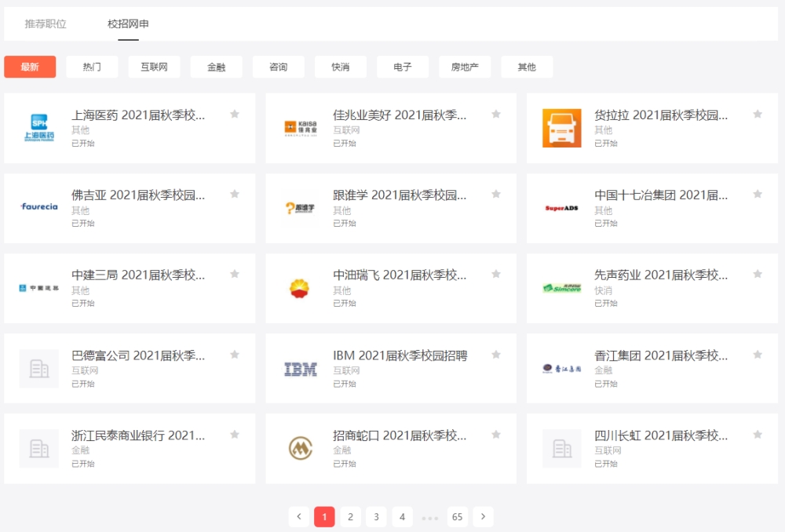Jump to page 4
Image resolution: width=785 pixels, height=532 pixels.
[402, 516]
